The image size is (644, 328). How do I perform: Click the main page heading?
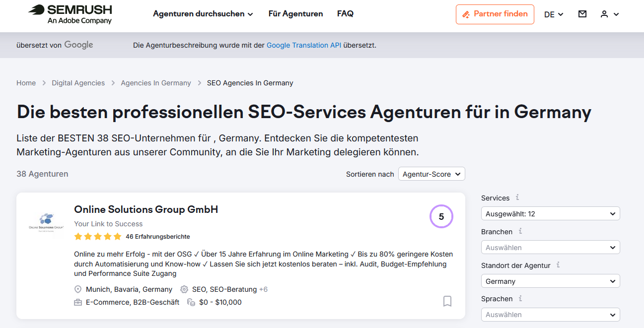coord(304,112)
